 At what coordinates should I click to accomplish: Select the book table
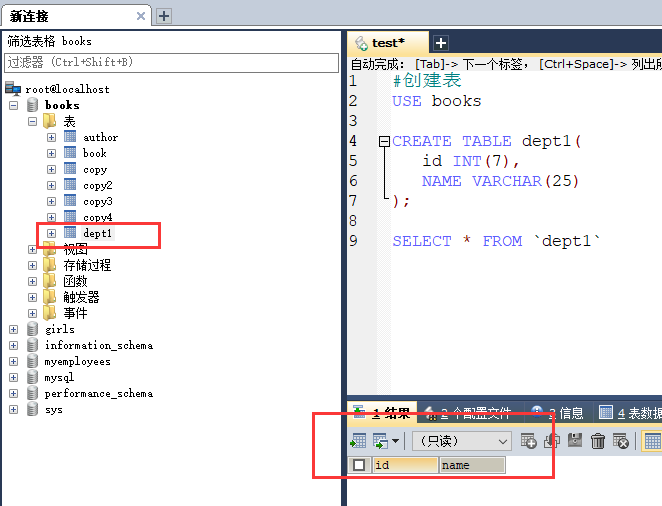[95, 153]
